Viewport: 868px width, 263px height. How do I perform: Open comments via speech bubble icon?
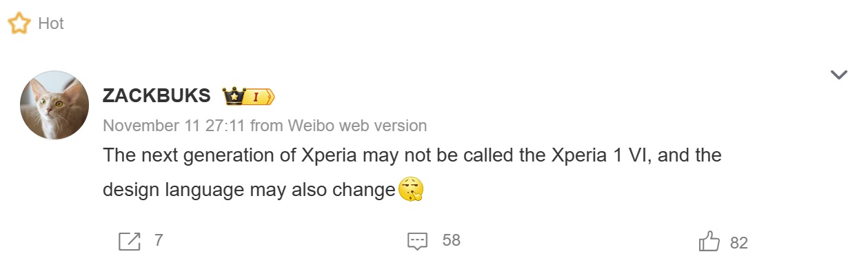418,241
